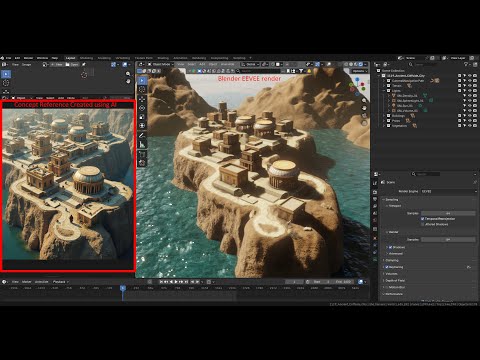Image resolution: width=480 pixels, height=360 pixels.
Task: Hide the Terrain collection in viewport
Action: 470,86
